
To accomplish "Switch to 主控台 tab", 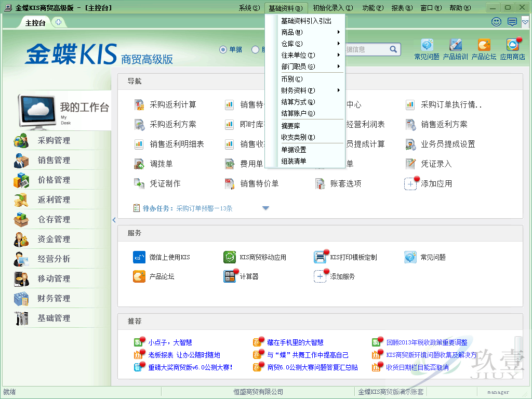I will [x=35, y=23].
